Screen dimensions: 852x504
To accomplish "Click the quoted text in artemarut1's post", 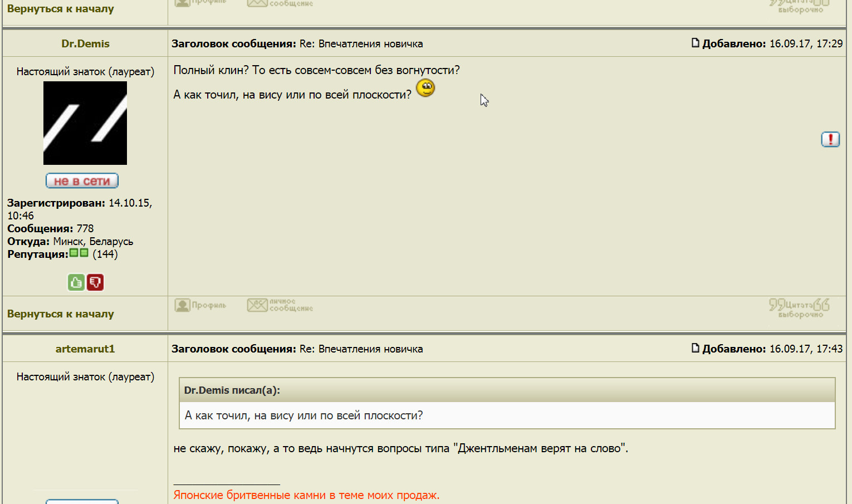I will [x=303, y=415].
